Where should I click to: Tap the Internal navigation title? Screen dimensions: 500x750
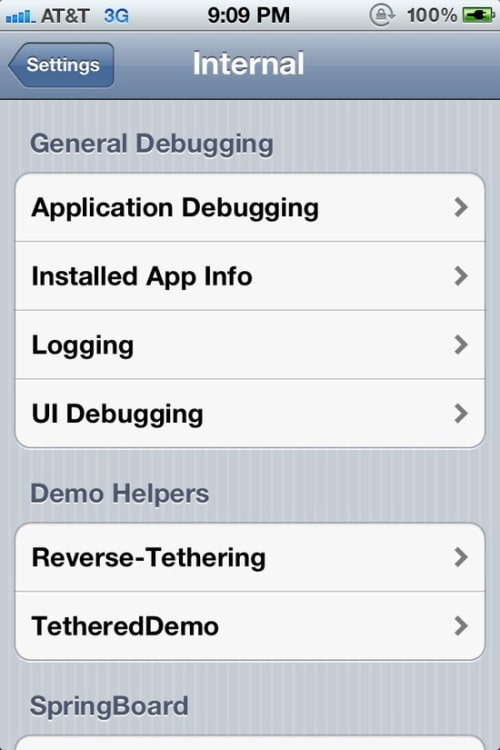[248, 64]
